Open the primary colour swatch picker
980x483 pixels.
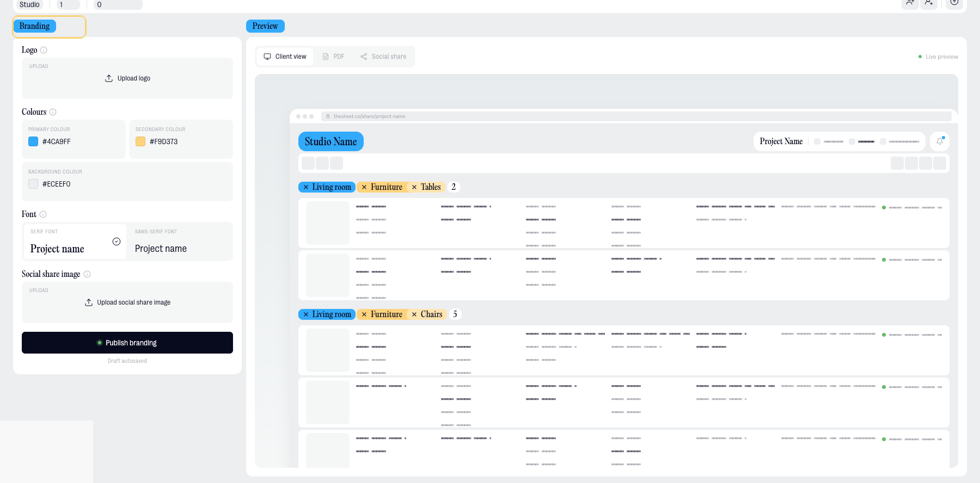point(33,141)
